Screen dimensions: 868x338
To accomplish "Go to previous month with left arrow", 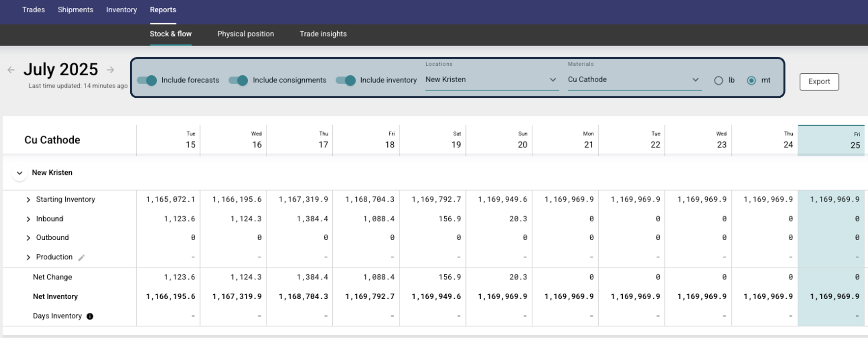I will coord(11,70).
